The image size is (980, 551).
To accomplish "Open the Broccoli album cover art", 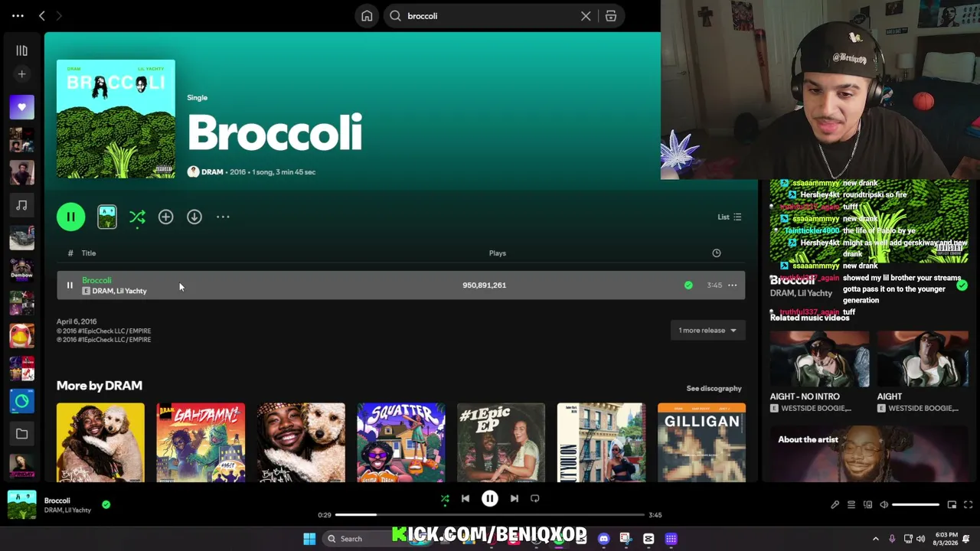I will (x=116, y=119).
